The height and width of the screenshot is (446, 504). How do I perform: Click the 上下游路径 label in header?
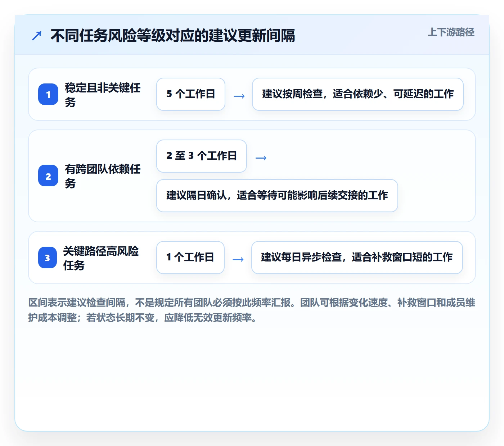click(451, 32)
